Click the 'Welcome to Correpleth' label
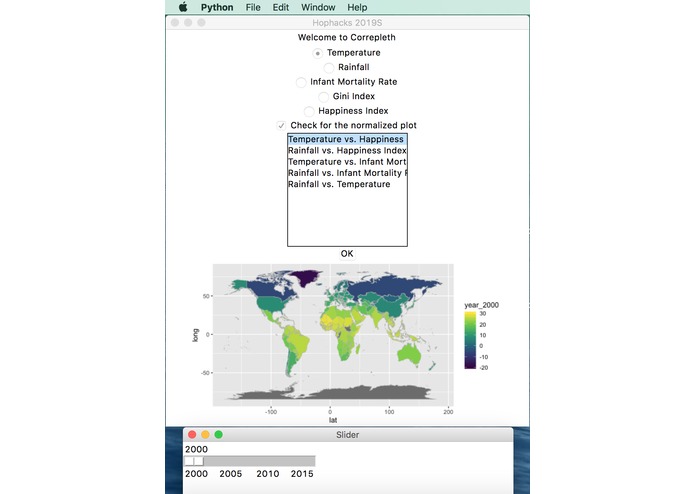The image size is (695, 494). (347, 38)
